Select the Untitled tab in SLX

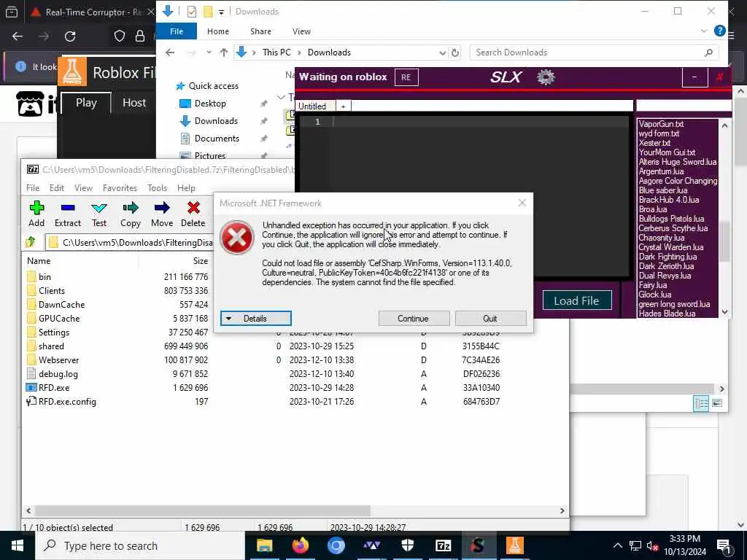[x=313, y=106]
